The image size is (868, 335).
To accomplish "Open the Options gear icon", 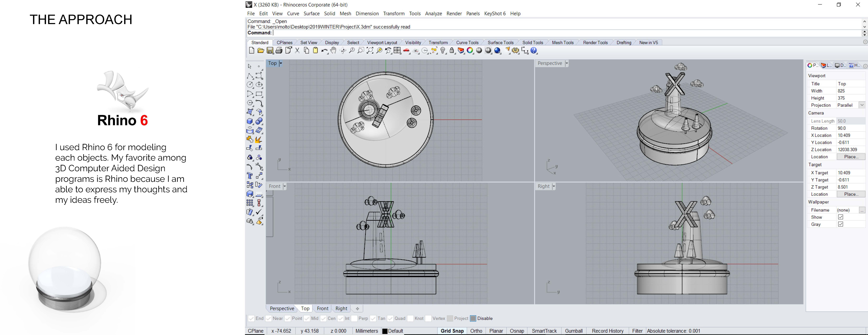I will [x=516, y=51].
